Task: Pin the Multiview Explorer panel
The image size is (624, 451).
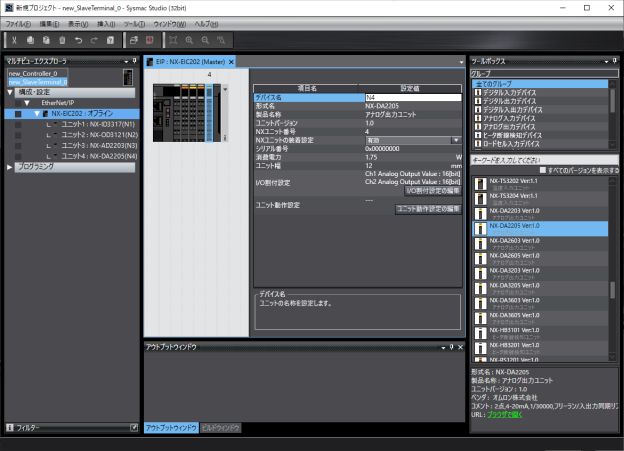Action: [135, 61]
